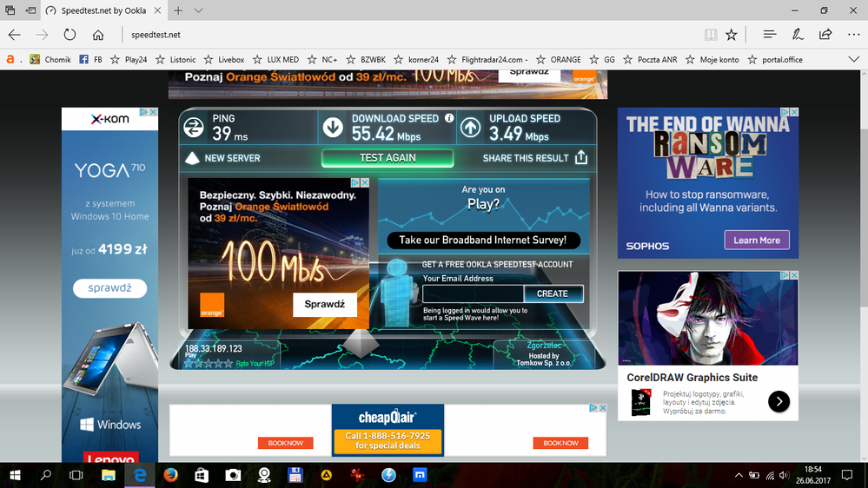
Task: Show tab previews dropdown chevron
Action: (x=198, y=10)
